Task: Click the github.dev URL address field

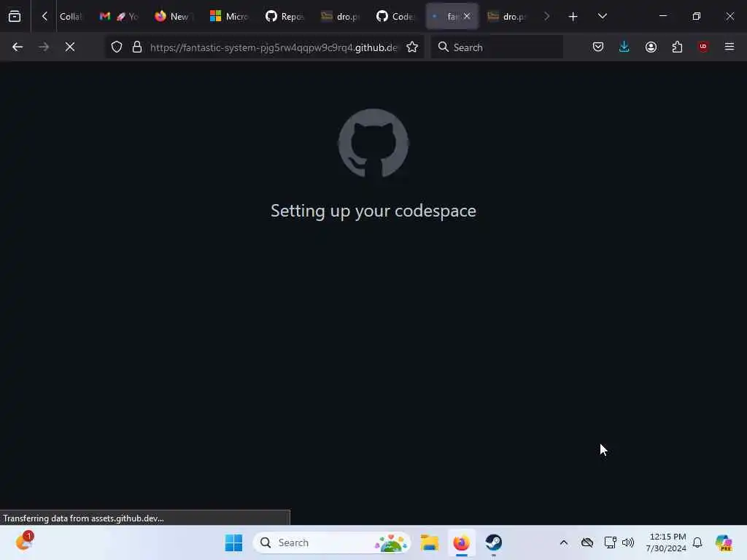Action: tap(274, 47)
